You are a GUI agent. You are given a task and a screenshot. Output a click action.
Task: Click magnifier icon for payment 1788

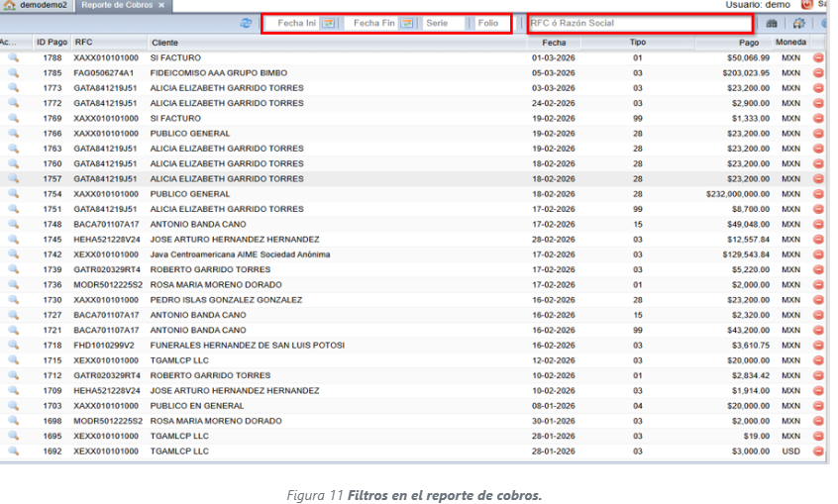click(x=13, y=58)
